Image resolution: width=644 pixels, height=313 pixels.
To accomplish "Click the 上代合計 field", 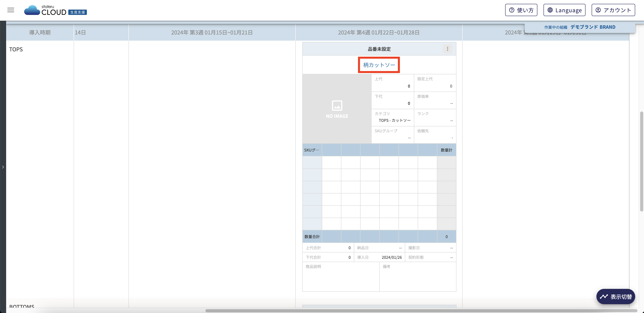I will pos(328,248).
